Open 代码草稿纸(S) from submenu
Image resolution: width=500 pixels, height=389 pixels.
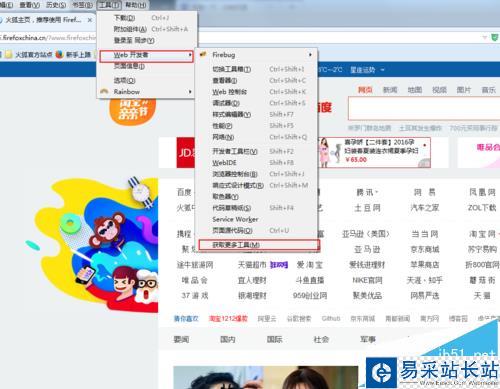[257, 208]
